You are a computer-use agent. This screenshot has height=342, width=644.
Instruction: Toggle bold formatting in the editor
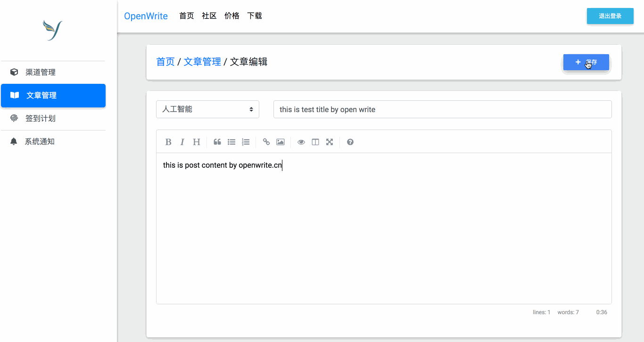[x=168, y=141]
